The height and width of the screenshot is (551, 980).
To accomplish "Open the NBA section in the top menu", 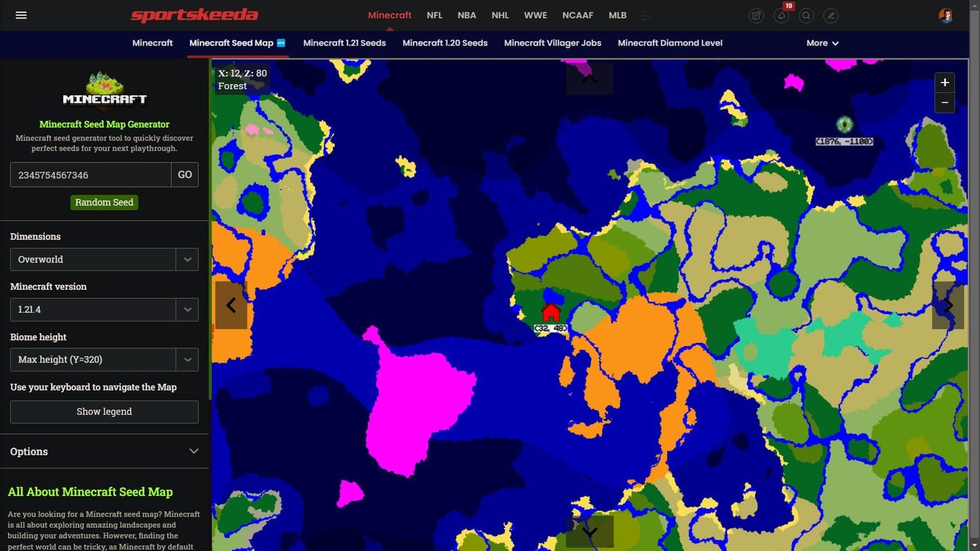I will [467, 15].
